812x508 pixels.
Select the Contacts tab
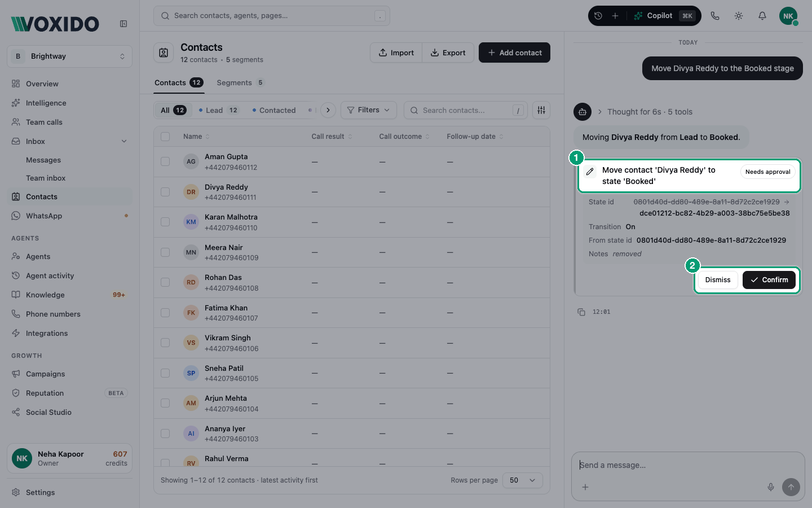coord(179,82)
